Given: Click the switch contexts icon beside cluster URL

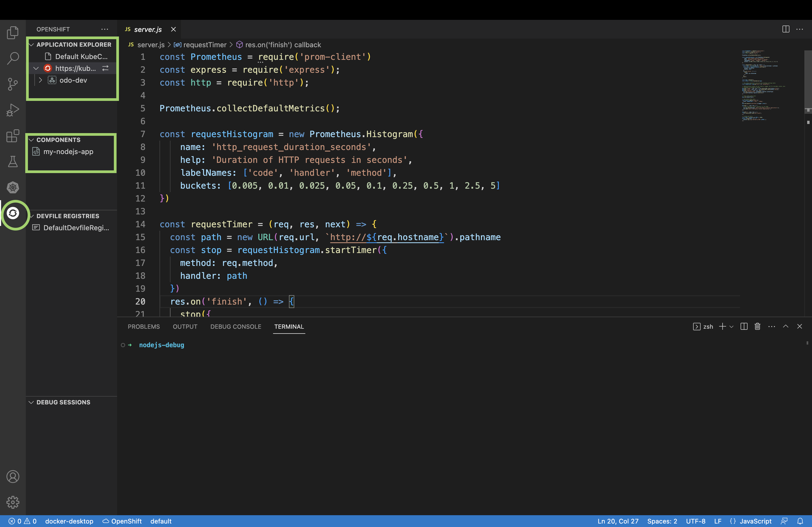Looking at the screenshot, I should click(106, 68).
